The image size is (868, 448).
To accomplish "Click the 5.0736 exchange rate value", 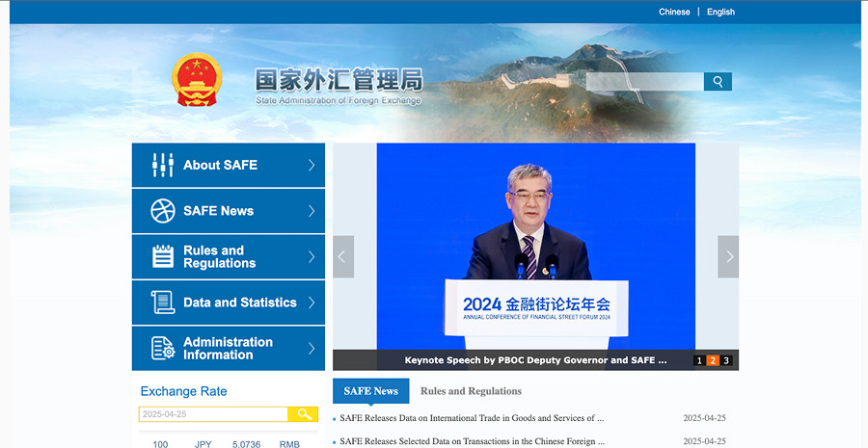I will pyautogui.click(x=246, y=444).
